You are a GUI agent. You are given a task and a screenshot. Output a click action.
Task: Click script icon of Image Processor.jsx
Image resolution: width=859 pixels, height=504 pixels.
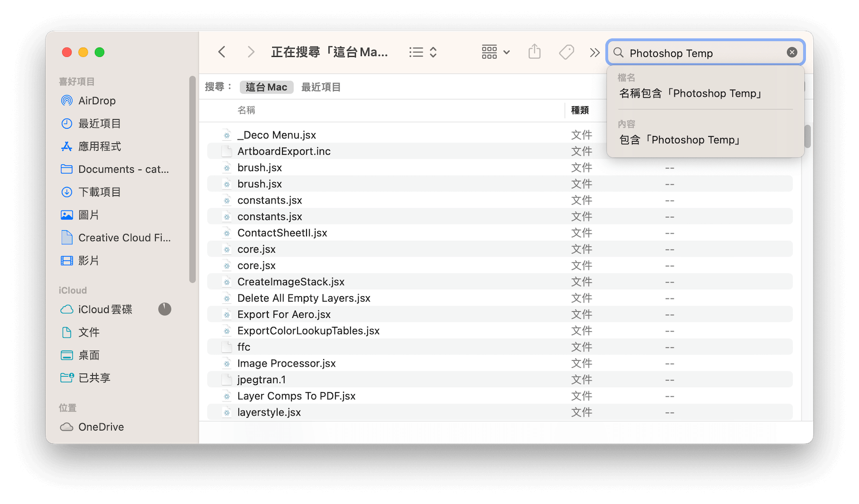(x=227, y=363)
